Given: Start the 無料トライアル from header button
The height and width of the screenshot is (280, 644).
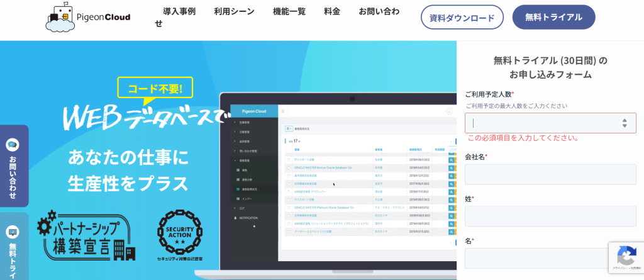Looking at the screenshot, I should (x=553, y=17).
